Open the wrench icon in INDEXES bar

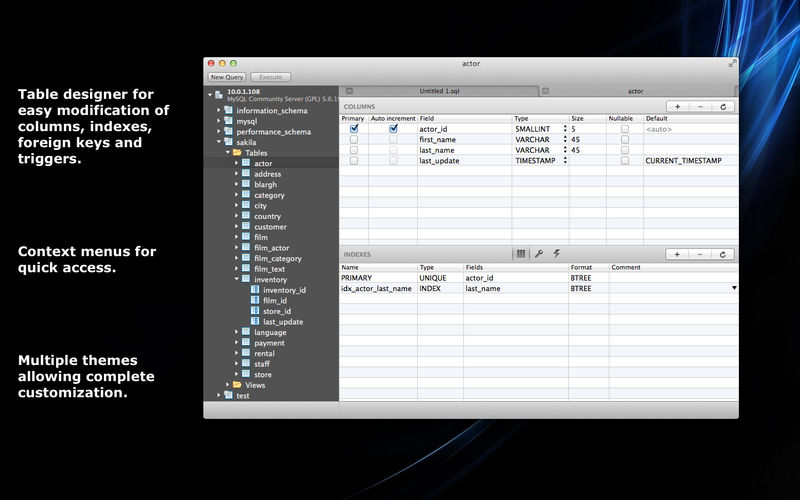[x=538, y=254]
